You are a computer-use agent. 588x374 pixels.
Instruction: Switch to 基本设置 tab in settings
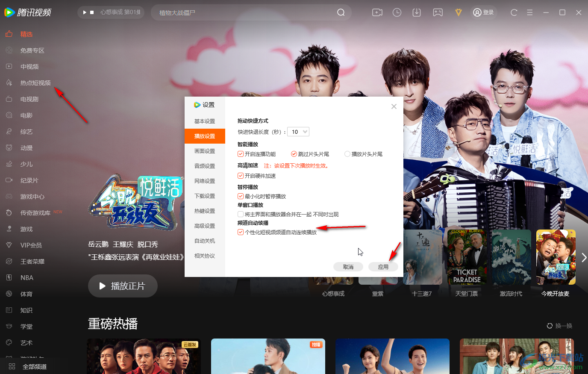(x=205, y=121)
